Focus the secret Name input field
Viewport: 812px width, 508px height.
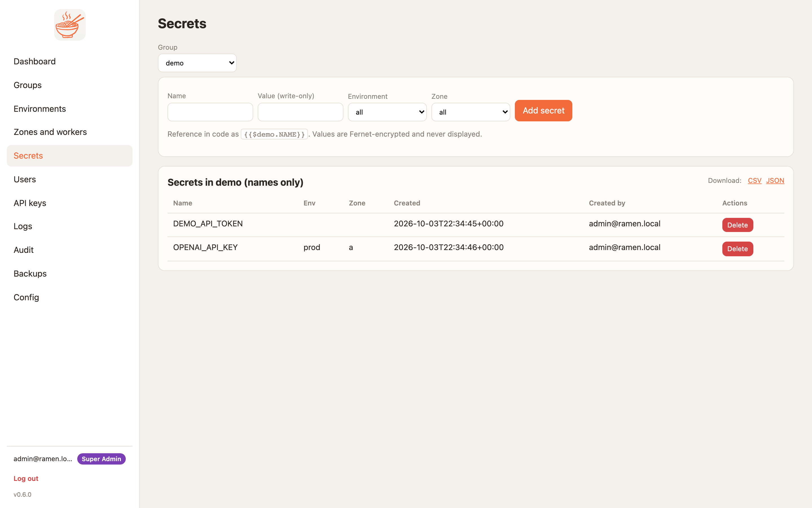pos(210,112)
